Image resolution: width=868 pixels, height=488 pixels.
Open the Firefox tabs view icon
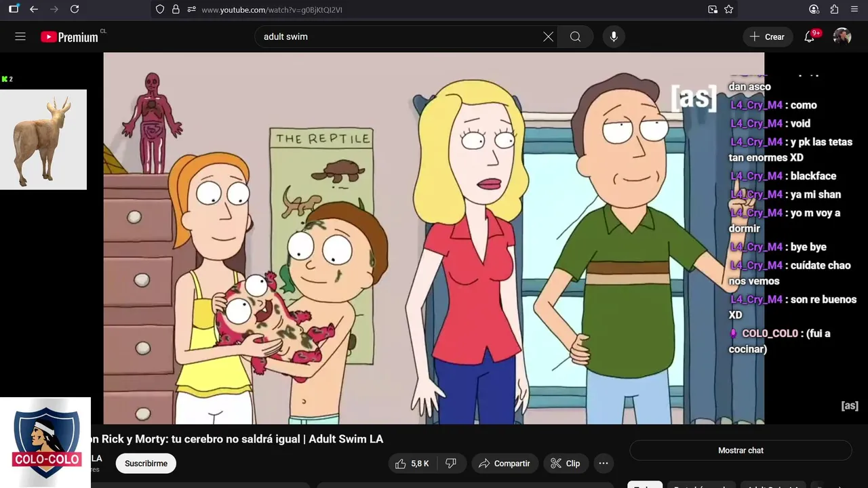(x=14, y=9)
